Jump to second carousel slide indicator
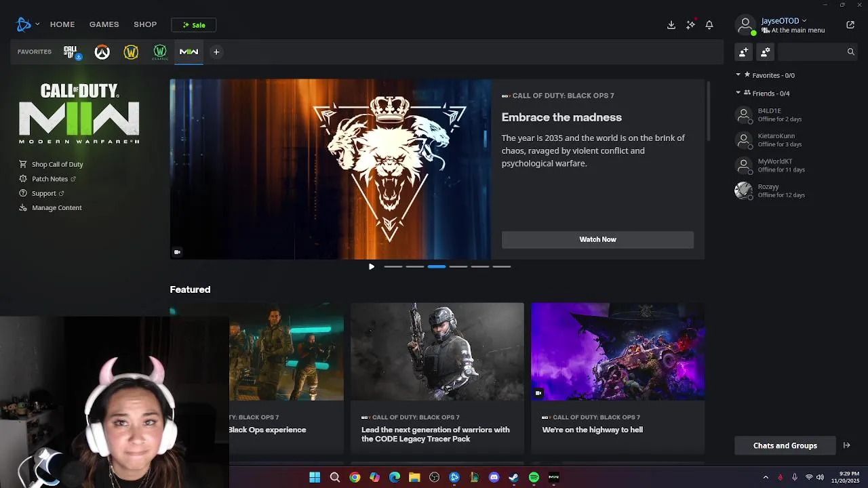 click(x=415, y=266)
